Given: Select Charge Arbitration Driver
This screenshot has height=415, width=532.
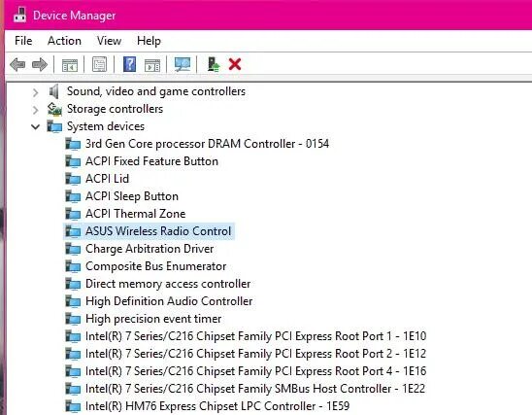Looking at the screenshot, I should 150,249.
